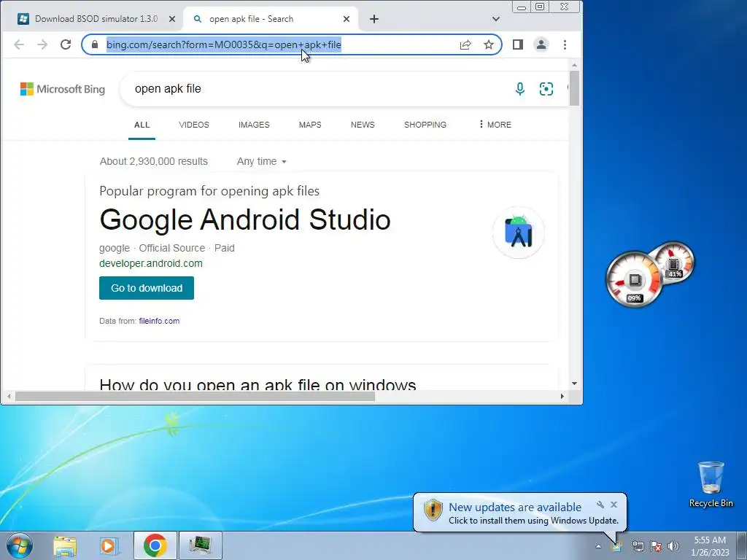Screen dimensions: 747x560
Task: Open Chrome three-dot menu
Action: click(565, 44)
